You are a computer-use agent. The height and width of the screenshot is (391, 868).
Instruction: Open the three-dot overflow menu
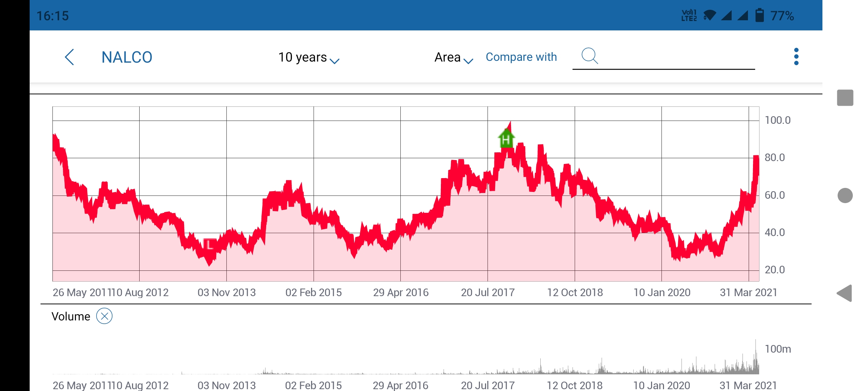796,57
